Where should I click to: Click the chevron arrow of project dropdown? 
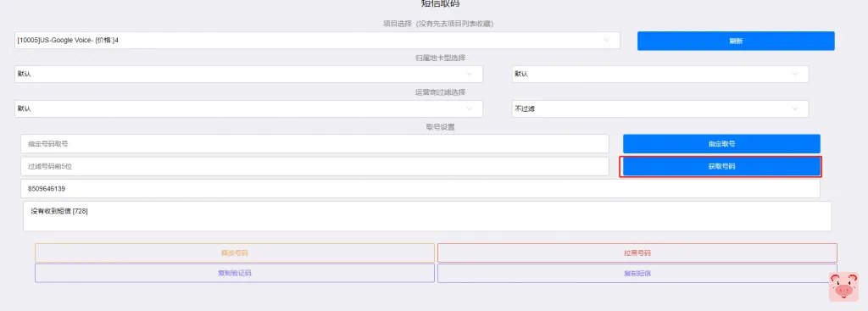[606, 41]
